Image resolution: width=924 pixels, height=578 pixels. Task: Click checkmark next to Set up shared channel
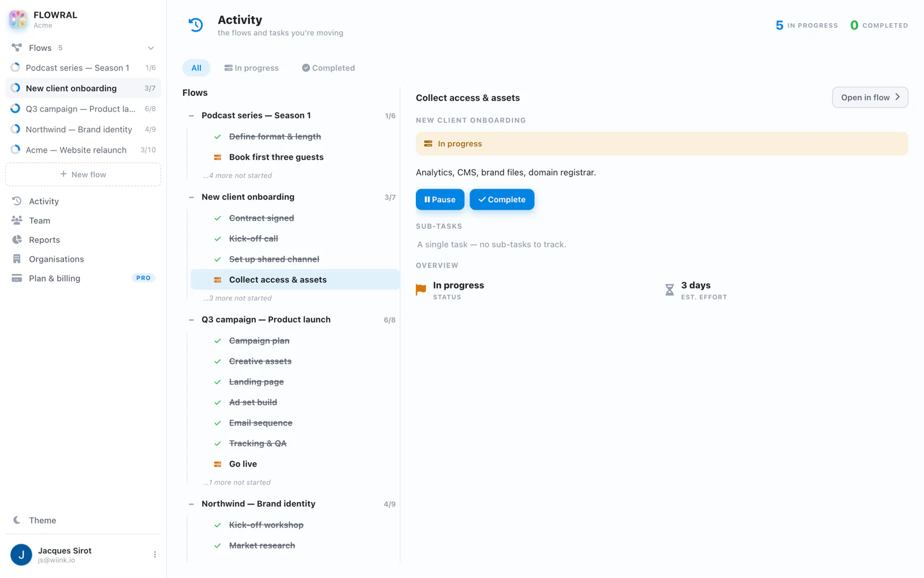pyautogui.click(x=218, y=260)
